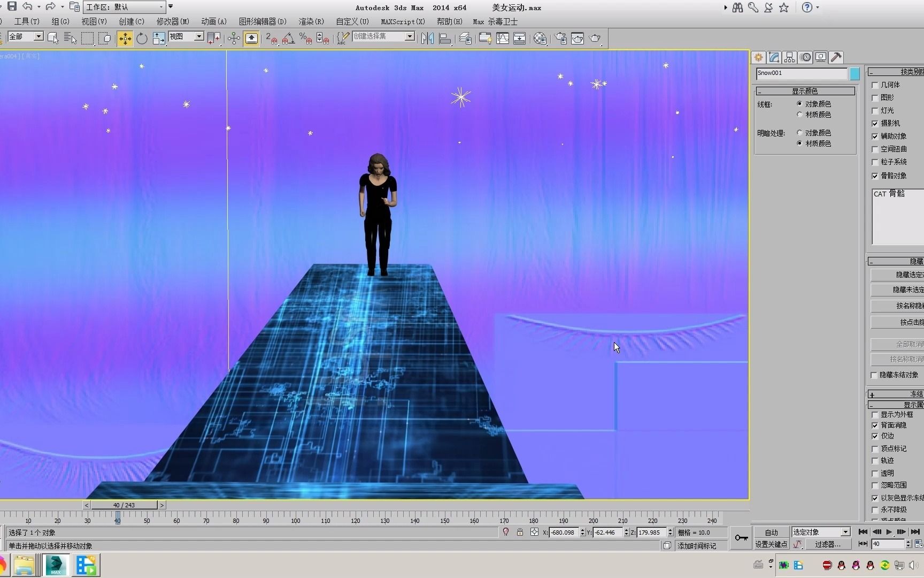Activate the Select and Move tool

click(125, 38)
